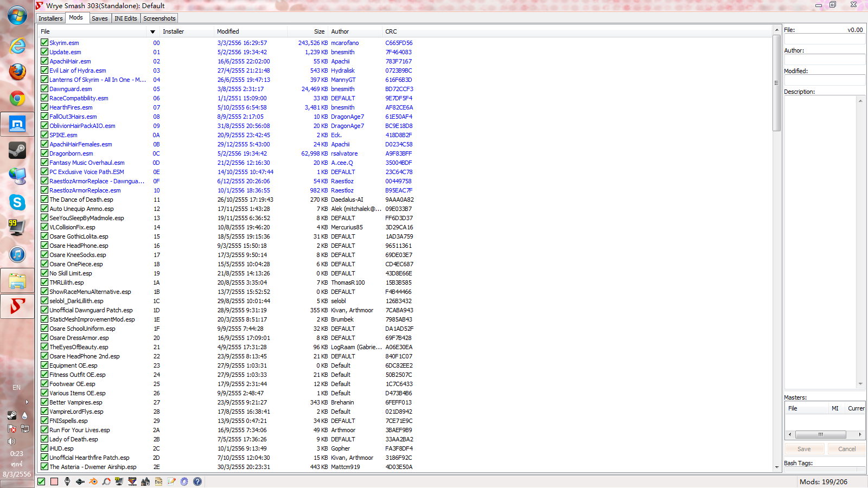Click the Save button in details panel

coord(804,449)
